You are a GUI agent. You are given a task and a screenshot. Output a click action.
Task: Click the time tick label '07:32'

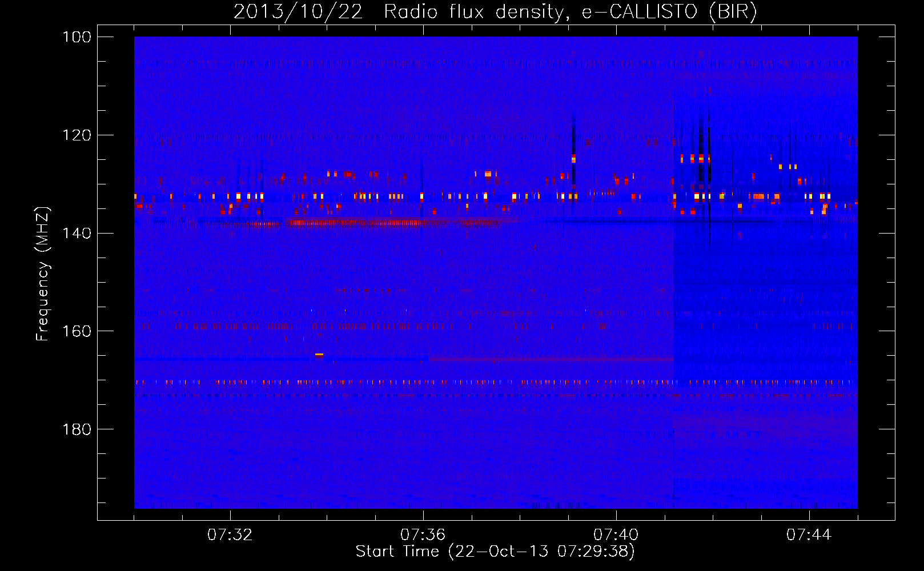230,535
